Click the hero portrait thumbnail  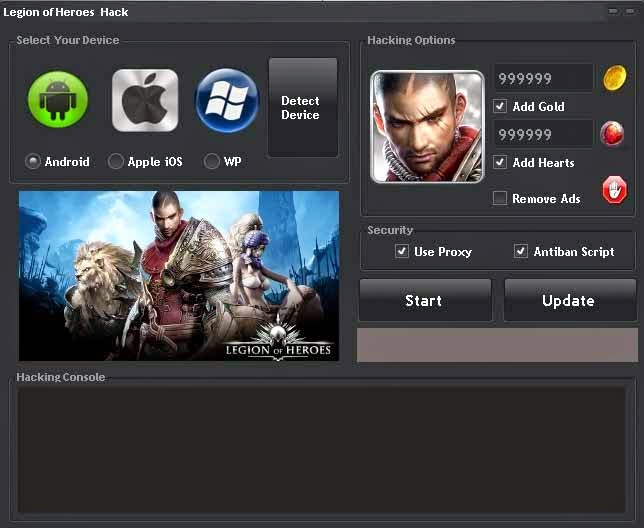tap(427, 127)
